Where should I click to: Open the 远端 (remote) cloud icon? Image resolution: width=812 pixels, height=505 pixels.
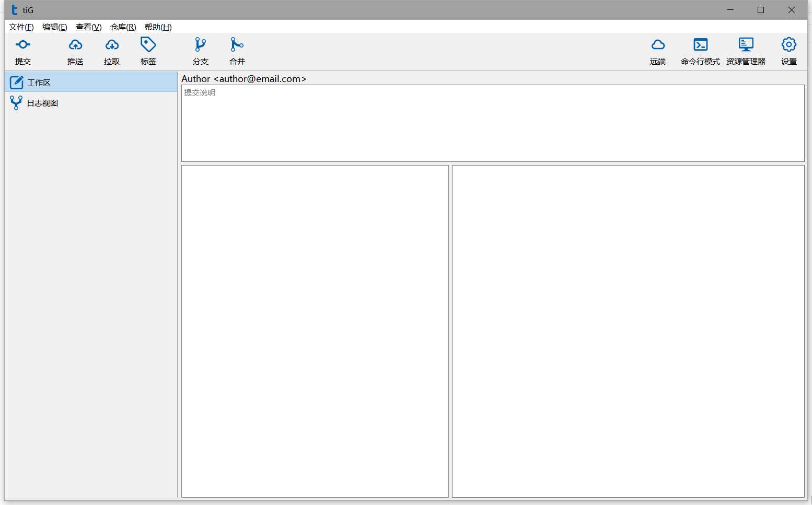click(658, 45)
